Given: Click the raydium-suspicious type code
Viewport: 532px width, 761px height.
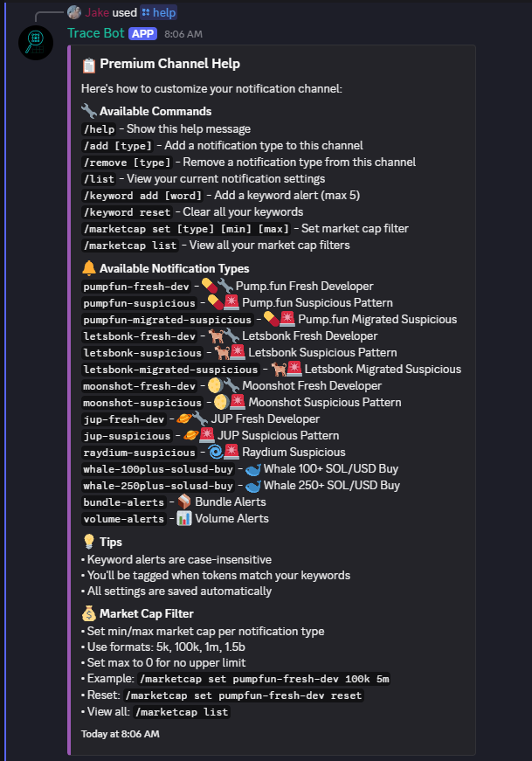Looking at the screenshot, I should [x=139, y=453].
